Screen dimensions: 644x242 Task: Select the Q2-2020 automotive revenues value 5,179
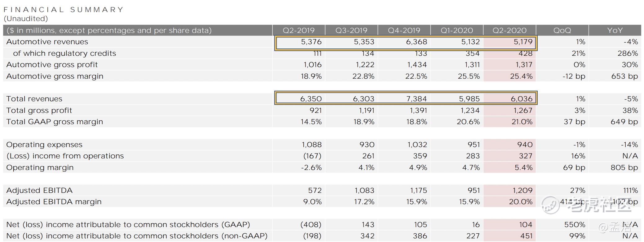tap(523, 42)
